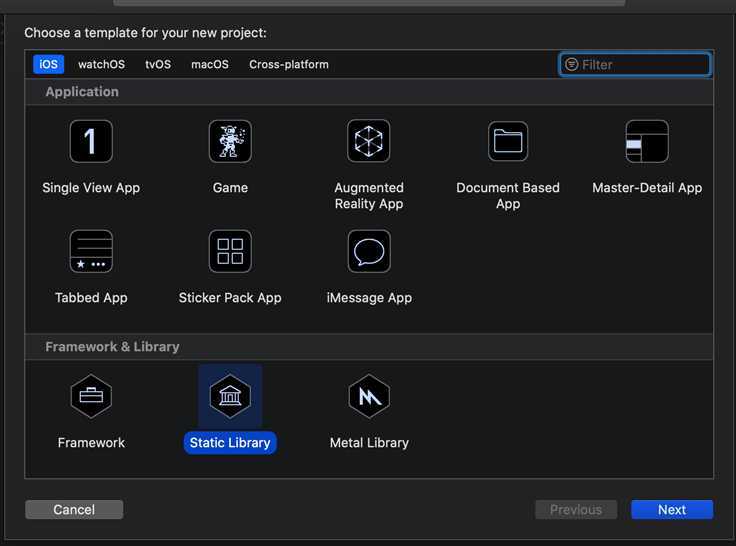Screen dimensions: 736x546
Task: Select the Augmented Reality App icon
Action: (369, 141)
